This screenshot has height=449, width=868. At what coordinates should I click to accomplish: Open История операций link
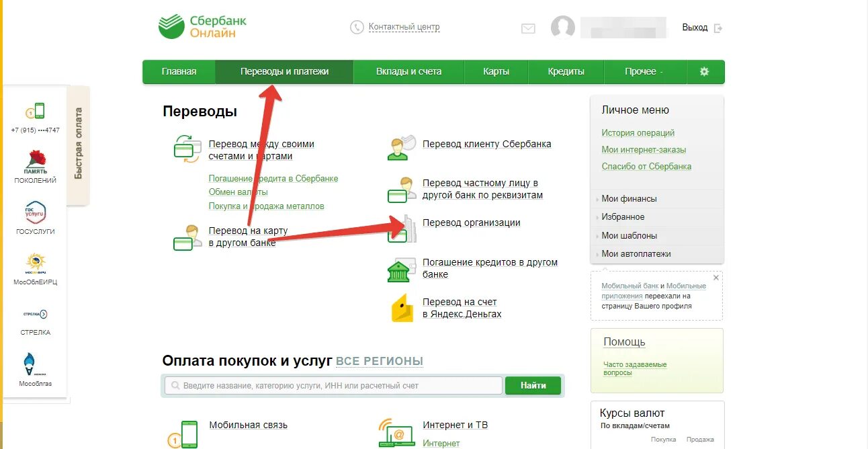638,133
